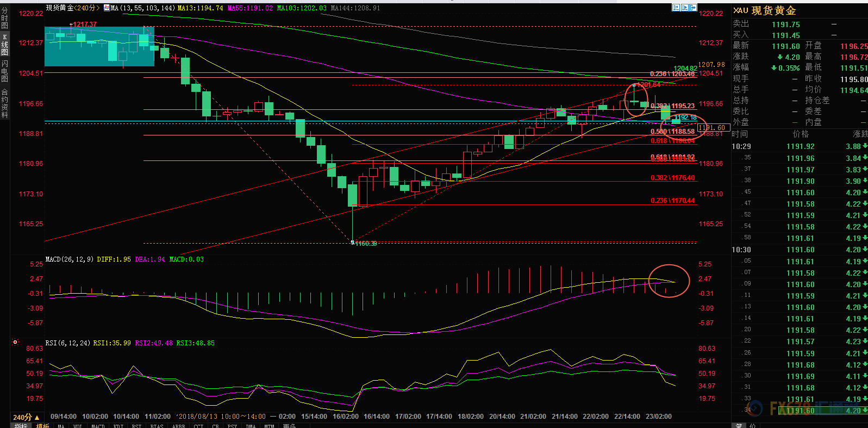Click the MA55:1191.02 legend value
This screenshot has height=428, width=868.
250,8
